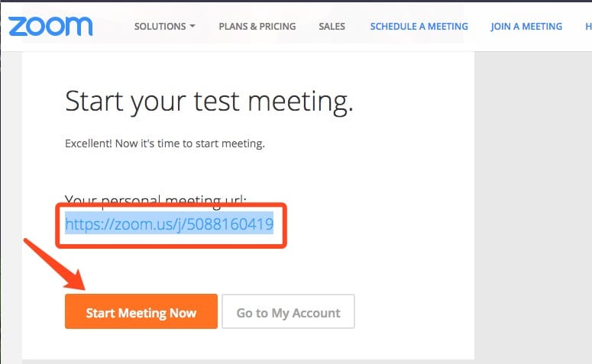Select Schedule a Meeting in navigation
Image resolution: width=592 pixels, height=364 pixels.
click(x=419, y=26)
